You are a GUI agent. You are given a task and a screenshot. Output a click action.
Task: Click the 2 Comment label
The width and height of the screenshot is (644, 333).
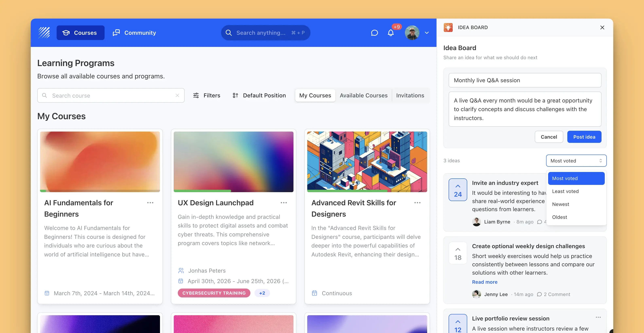pyautogui.click(x=557, y=294)
